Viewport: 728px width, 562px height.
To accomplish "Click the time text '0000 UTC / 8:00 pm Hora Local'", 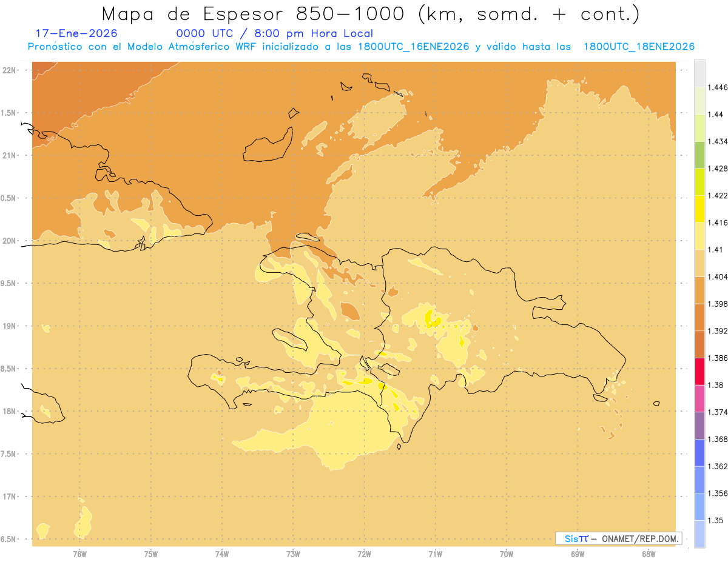I will pyautogui.click(x=274, y=33).
